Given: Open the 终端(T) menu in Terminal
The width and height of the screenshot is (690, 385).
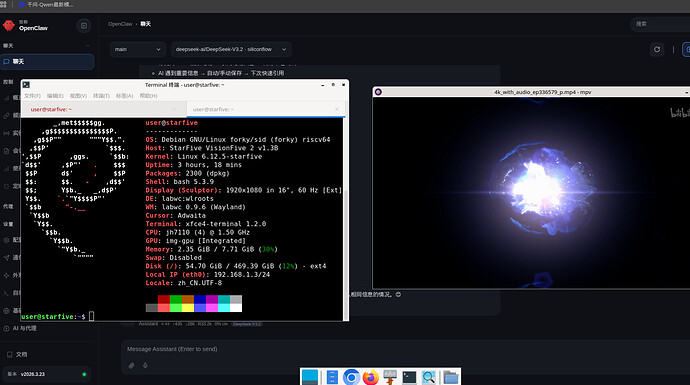Looking at the screenshot, I should pyautogui.click(x=101, y=95).
